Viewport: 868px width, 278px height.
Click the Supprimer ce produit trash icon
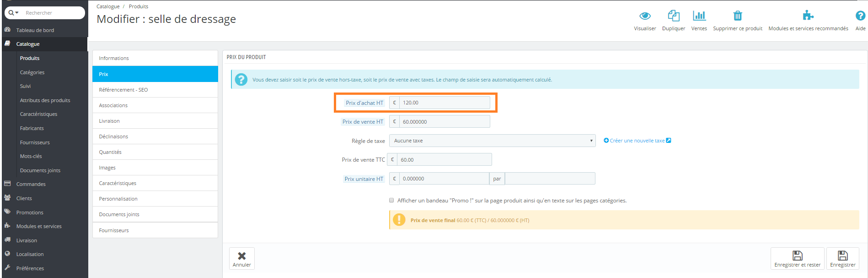click(738, 16)
